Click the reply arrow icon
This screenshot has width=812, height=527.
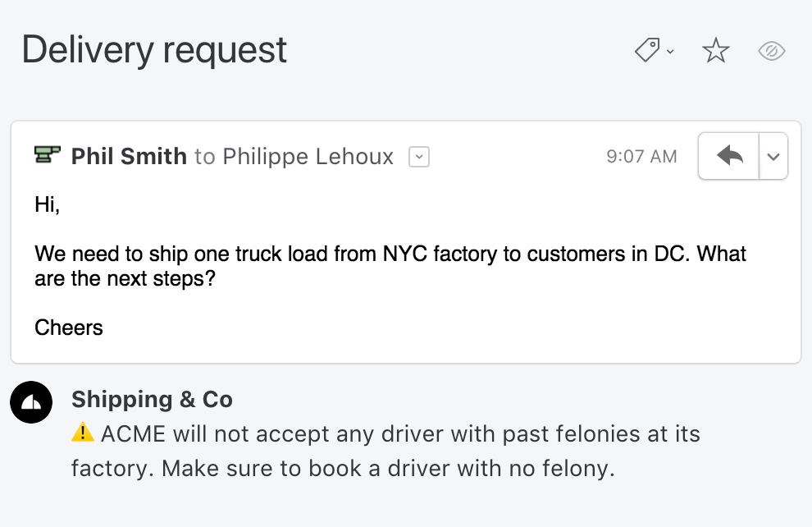[728, 155]
